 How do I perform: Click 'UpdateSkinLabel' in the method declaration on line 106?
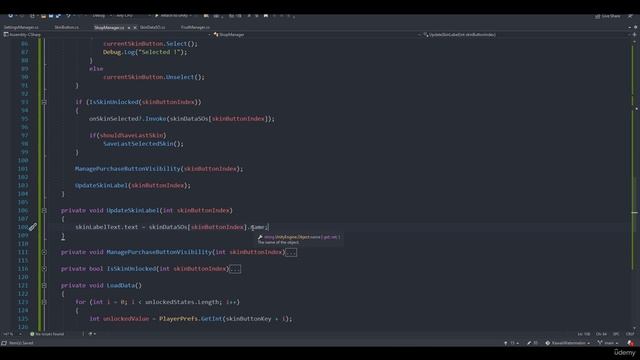click(x=133, y=211)
